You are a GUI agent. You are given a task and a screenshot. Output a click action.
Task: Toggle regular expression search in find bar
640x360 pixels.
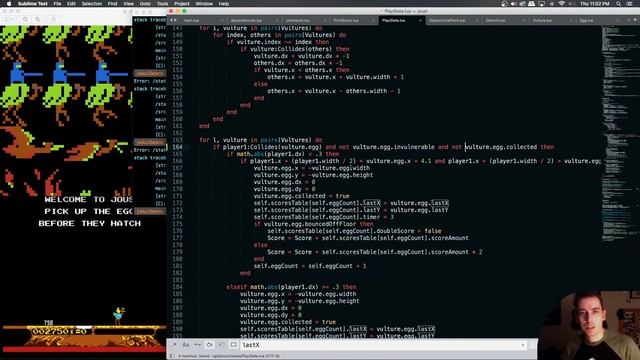pyautogui.click(x=174, y=345)
